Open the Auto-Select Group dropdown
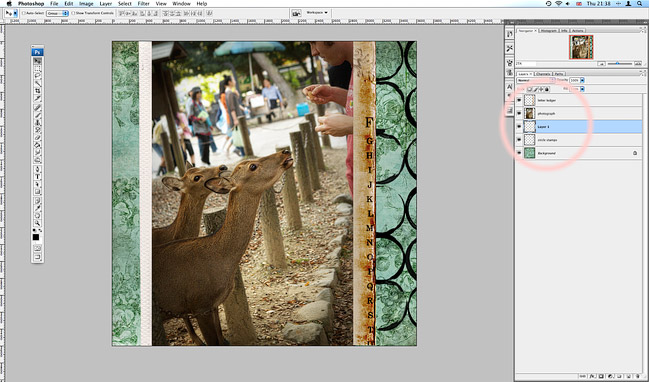Image resolution: width=649 pixels, height=382 pixels. pyautogui.click(x=57, y=13)
